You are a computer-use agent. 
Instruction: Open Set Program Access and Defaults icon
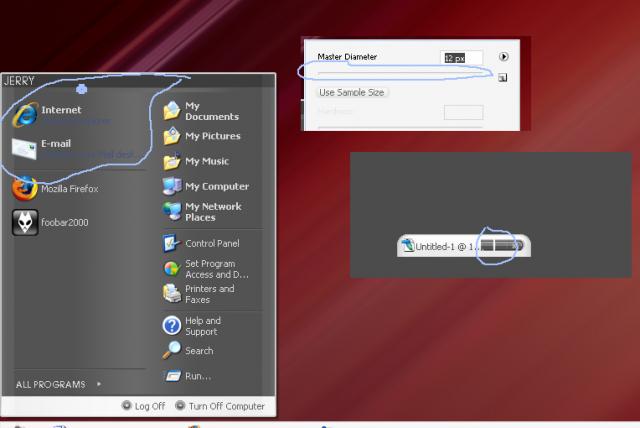pos(171,269)
